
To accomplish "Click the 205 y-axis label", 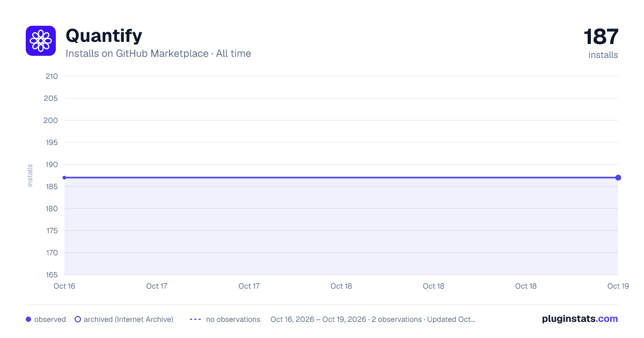I will (x=52, y=98).
